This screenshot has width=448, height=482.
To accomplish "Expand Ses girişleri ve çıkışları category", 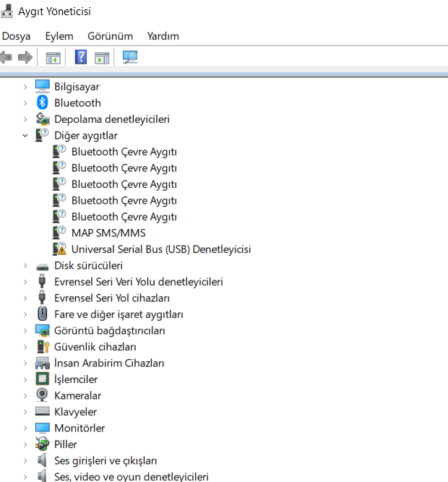I will (x=25, y=461).
